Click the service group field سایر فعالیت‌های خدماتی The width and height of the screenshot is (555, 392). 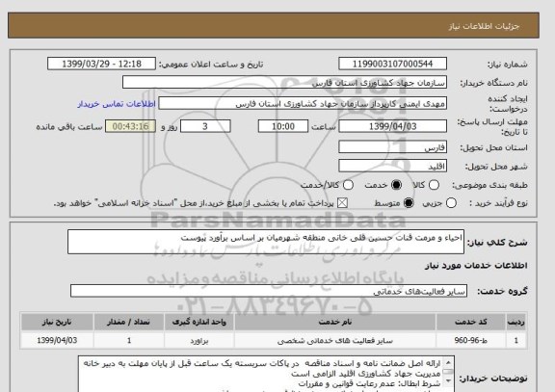[269, 291]
